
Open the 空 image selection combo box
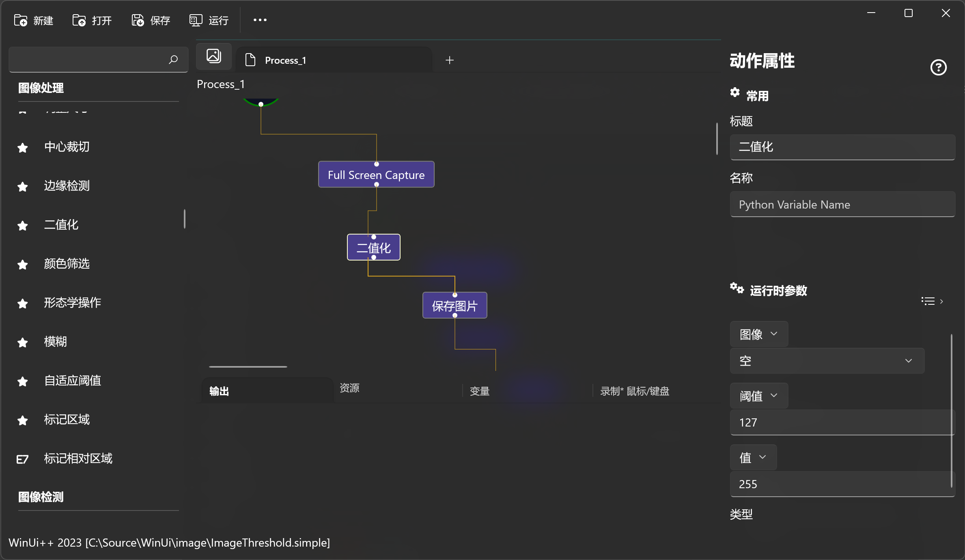(827, 361)
